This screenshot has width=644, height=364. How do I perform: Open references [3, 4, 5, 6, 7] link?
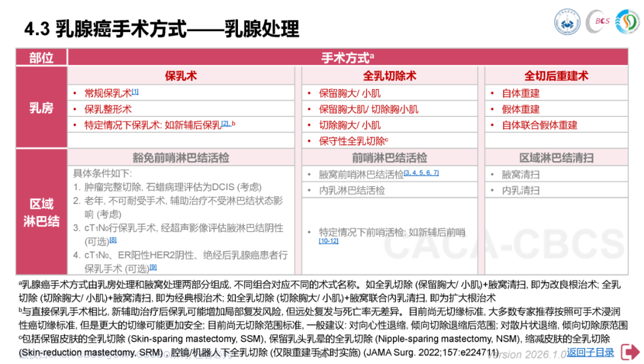(x=421, y=172)
